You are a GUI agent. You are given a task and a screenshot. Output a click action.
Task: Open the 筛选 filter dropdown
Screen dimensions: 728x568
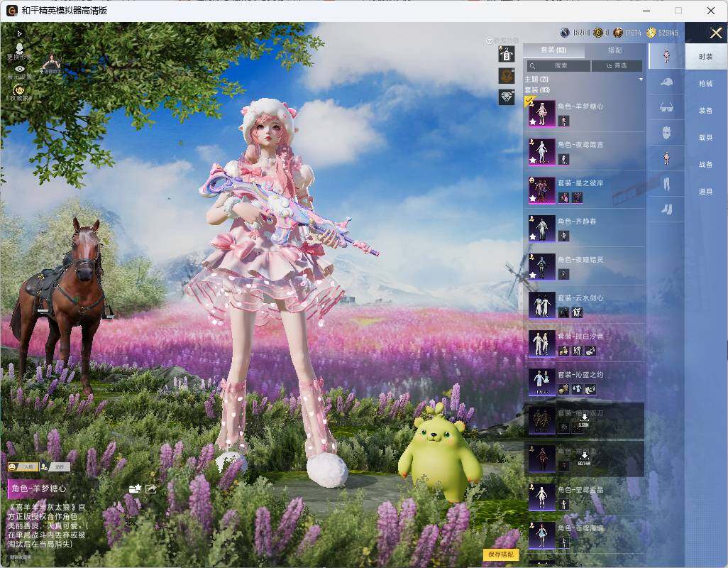point(617,66)
